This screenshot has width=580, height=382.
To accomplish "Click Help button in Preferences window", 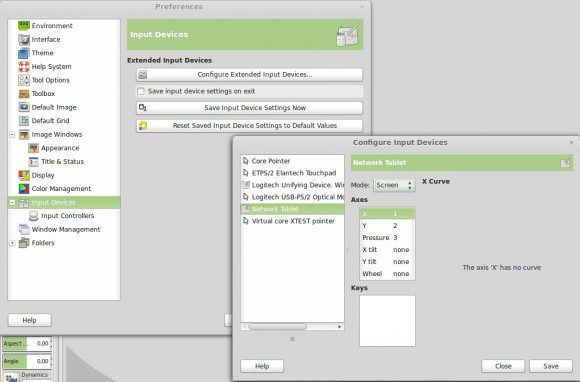I will click(30, 320).
